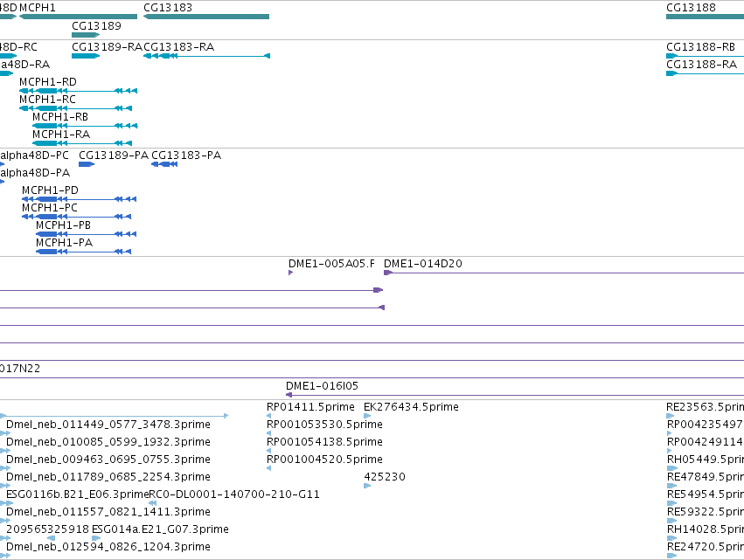
Task: Select the 209565325918 EST label
Action: [47, 529]
